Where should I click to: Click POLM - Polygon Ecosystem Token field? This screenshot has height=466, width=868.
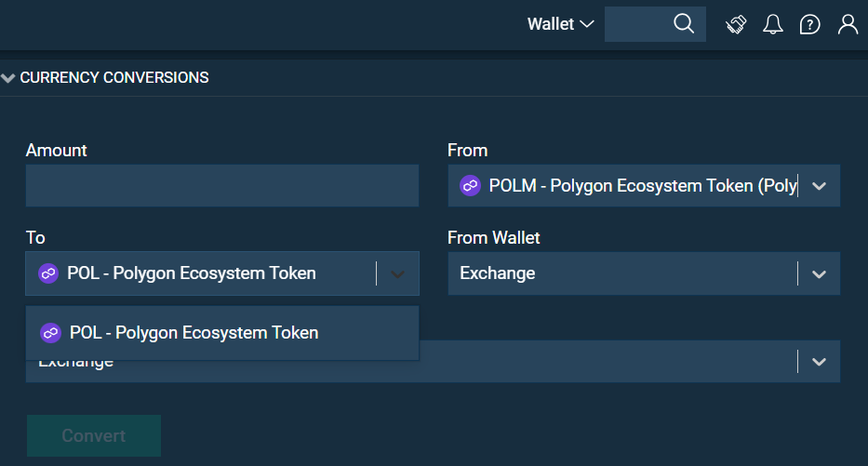coord(644,185)
